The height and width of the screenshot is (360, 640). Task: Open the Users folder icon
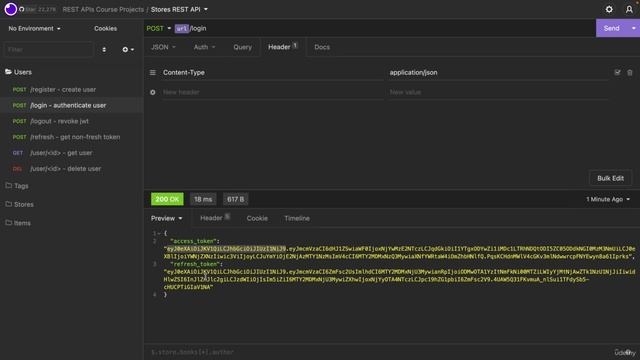pos(8,72)
